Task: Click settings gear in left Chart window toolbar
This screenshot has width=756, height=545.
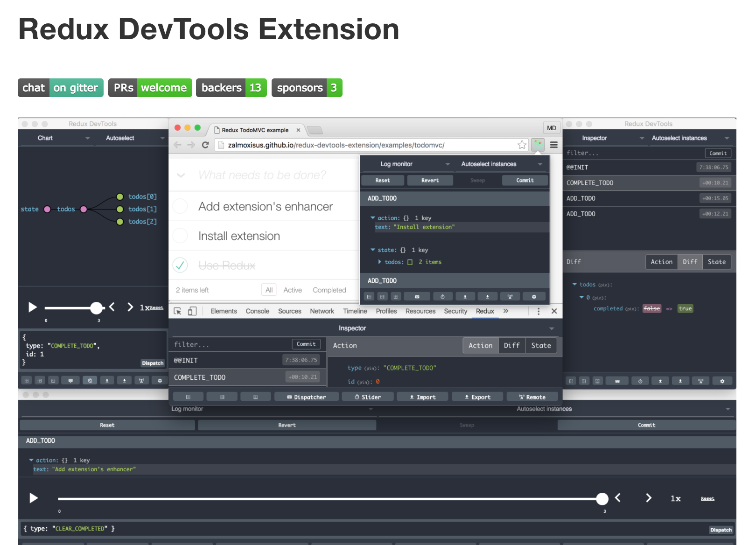Action: (160, 381)
